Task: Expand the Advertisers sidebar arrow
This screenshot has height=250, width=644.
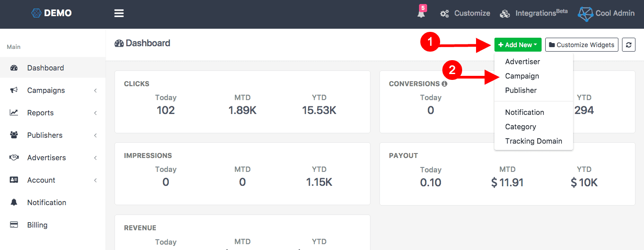Action: click(x=95, y=158)
